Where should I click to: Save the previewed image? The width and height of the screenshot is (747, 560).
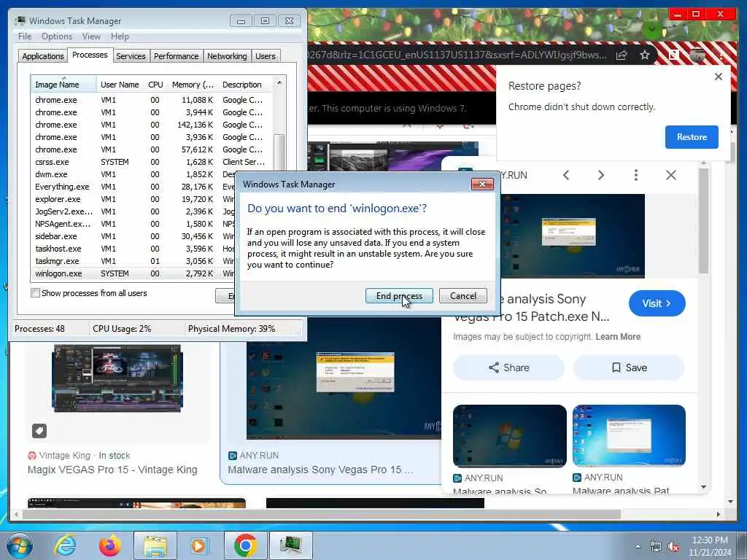click(629, 367)
